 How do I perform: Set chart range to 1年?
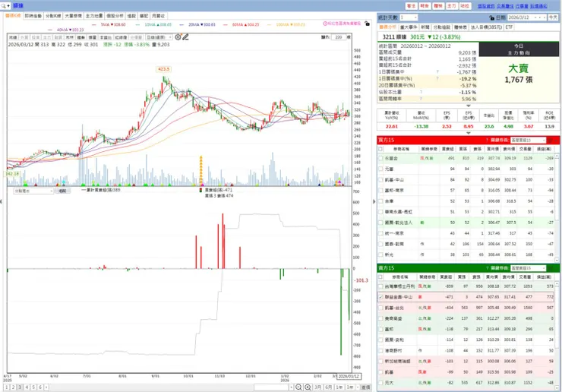(339, 387)
